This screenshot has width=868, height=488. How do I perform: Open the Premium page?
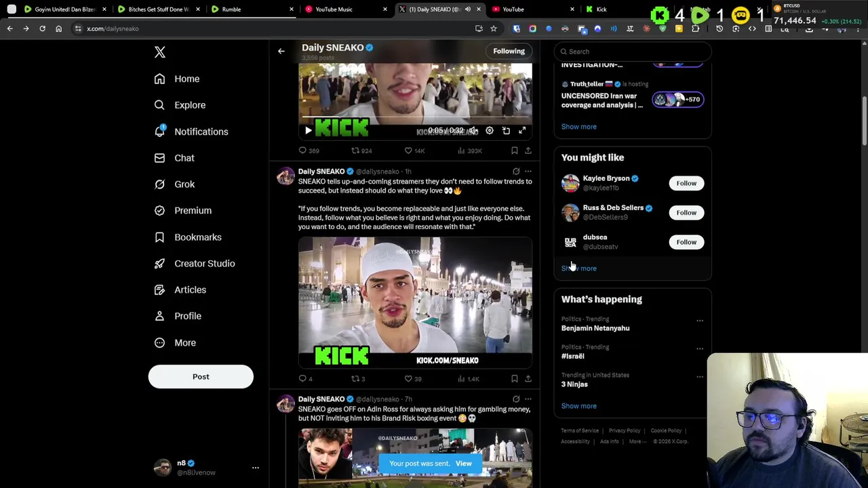pyautogui.click(x=182, y=211)
